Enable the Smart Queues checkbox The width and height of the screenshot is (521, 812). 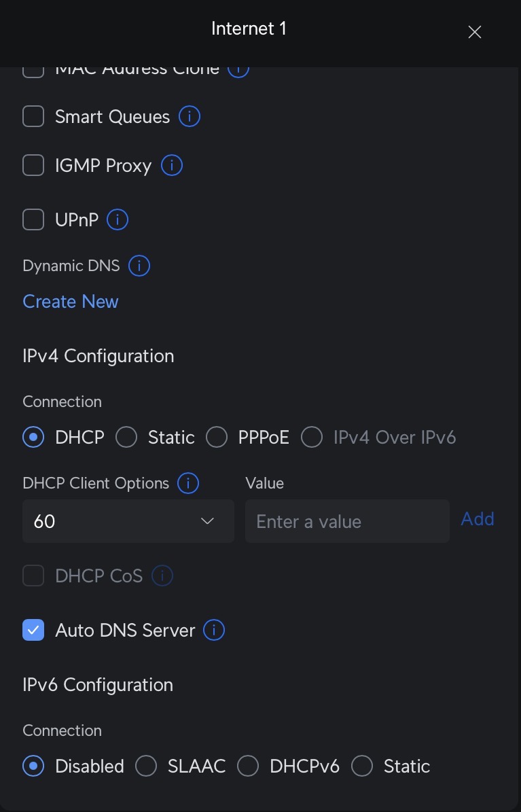[x=33, y=117]
